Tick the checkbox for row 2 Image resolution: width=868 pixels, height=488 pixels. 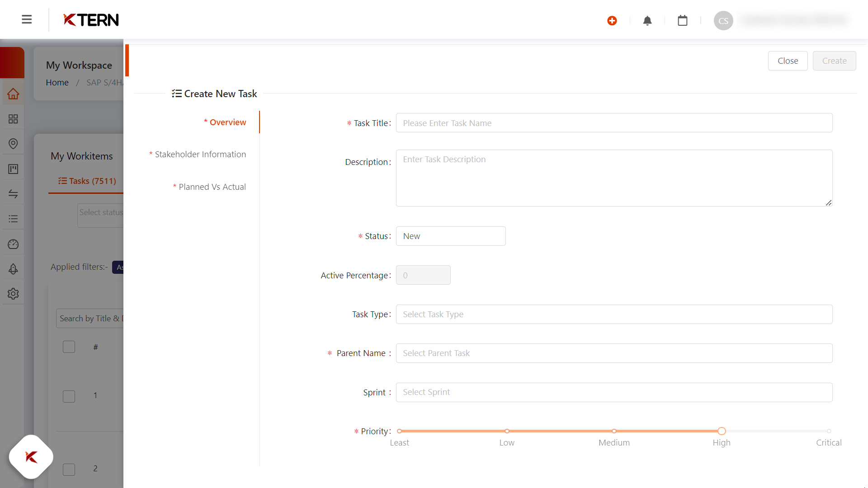(69, 469)
